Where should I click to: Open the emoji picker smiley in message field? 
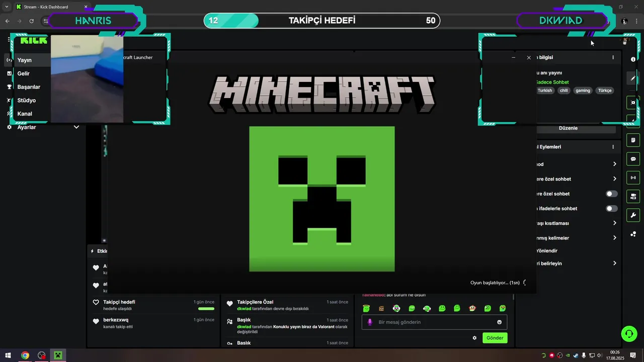pyautogui.click(x=500, y=322)
